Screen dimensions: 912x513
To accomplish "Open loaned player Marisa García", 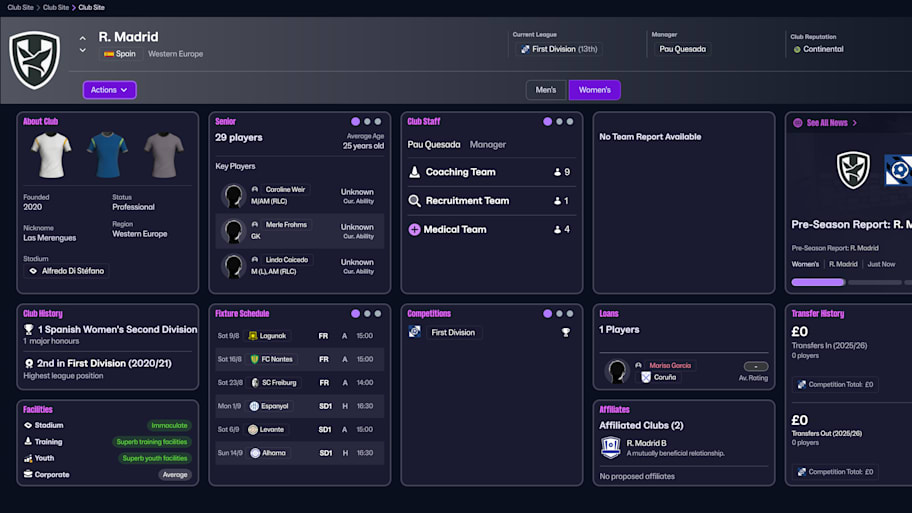I will pyautogui.click(x=670, y=365).
